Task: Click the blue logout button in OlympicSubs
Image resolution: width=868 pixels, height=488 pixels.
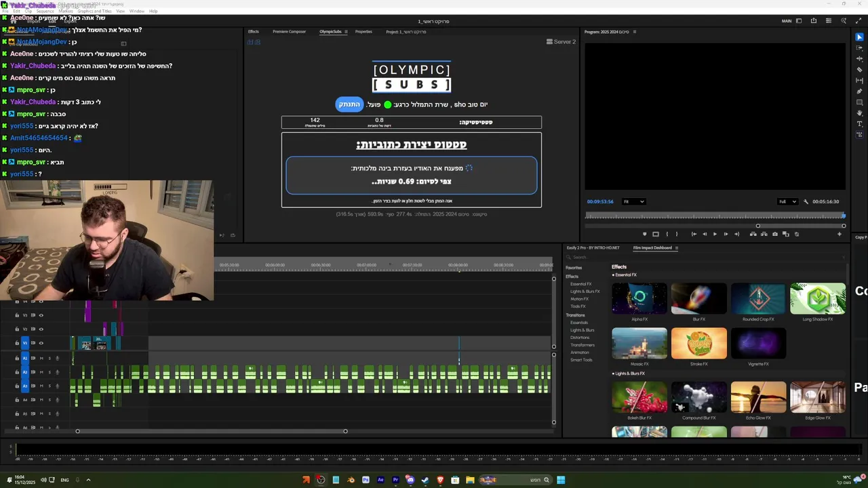Action: (x=349, y=104)
